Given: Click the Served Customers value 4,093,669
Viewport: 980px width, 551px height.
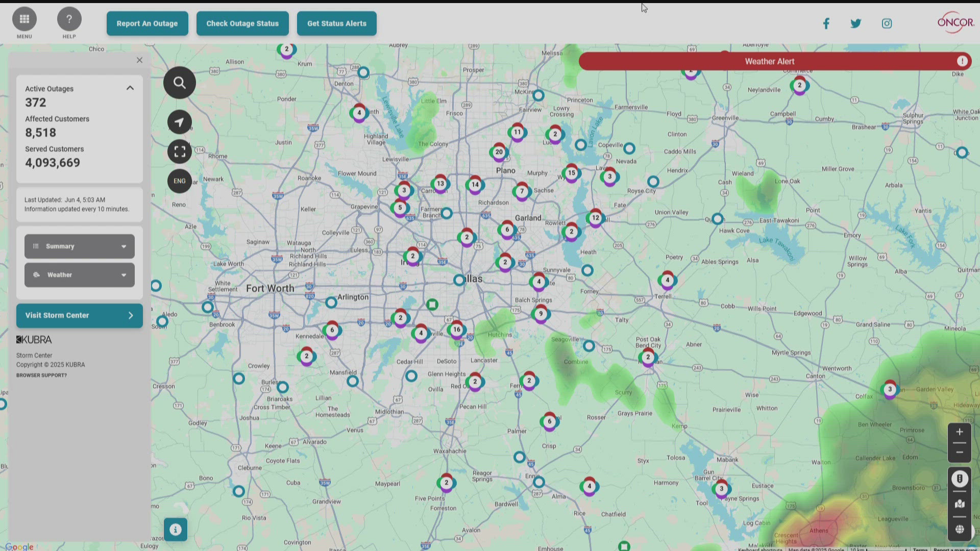Looking at the screenshot, I should point(53,163).
